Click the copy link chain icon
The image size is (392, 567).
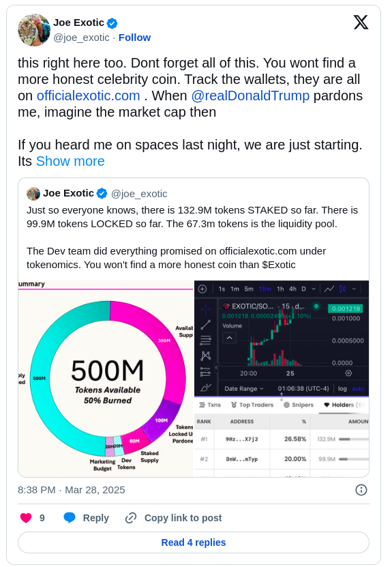(x=130, y=518)
